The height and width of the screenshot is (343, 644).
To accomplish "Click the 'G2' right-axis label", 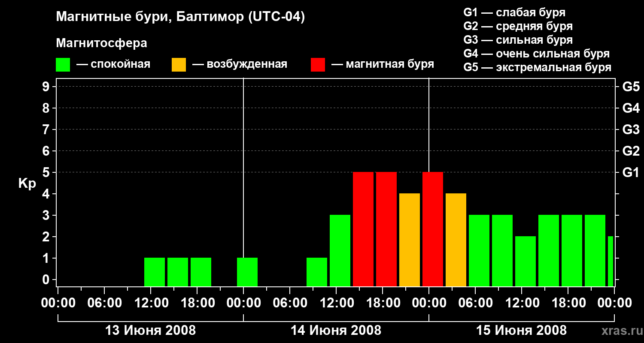I will pos(631,151).
